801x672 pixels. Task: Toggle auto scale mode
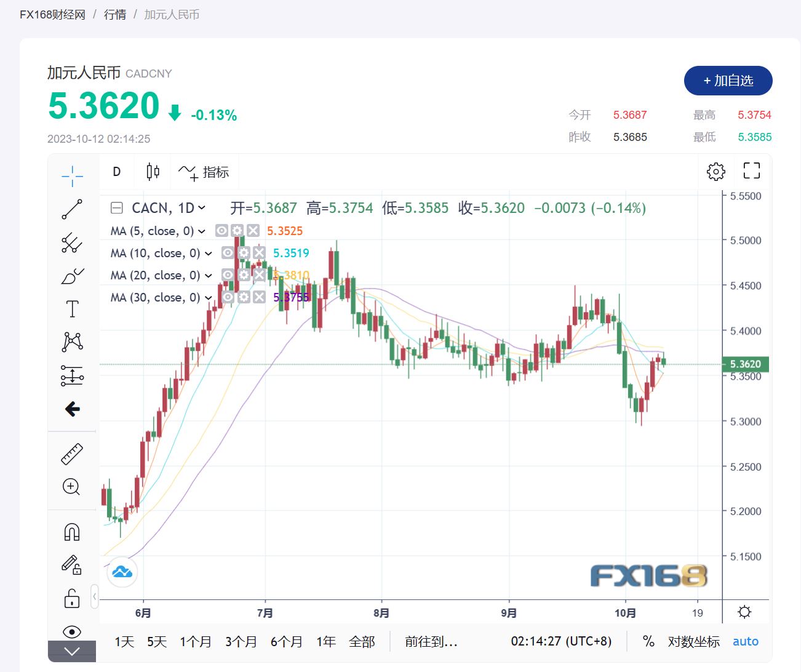(746, 641)
